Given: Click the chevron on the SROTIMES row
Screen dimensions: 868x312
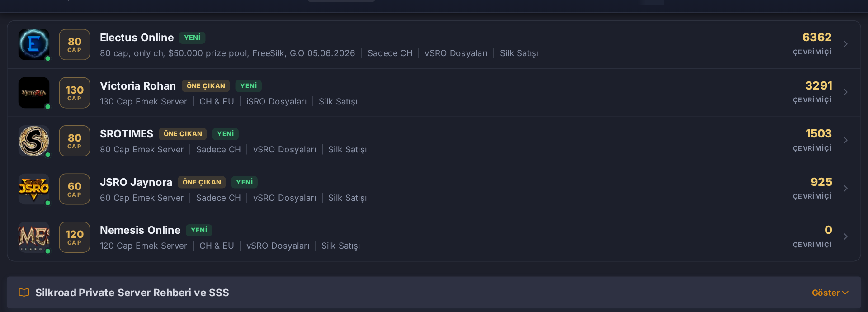Looking at the screenshot, I should [845, 140].
